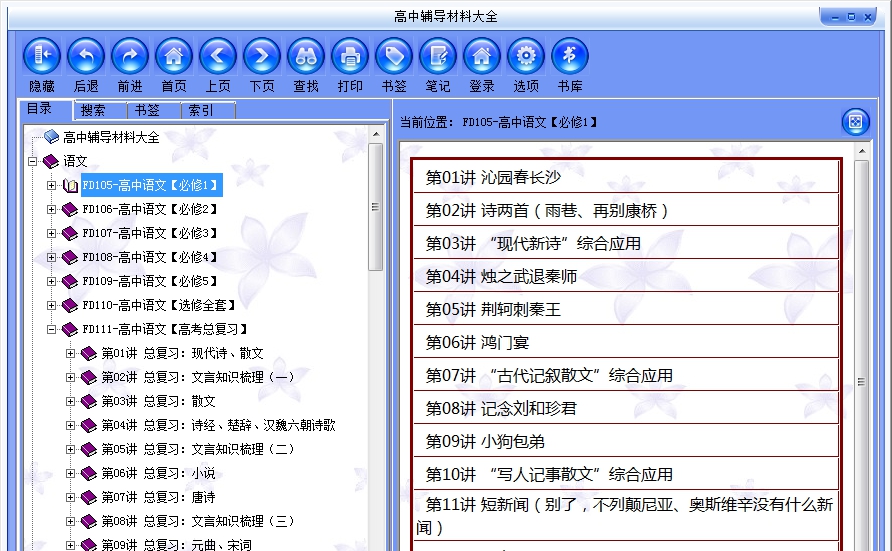Expand FD110-高中语文【选修全套】 node
The width and height of the screenshot is (892, 551).
52,305
